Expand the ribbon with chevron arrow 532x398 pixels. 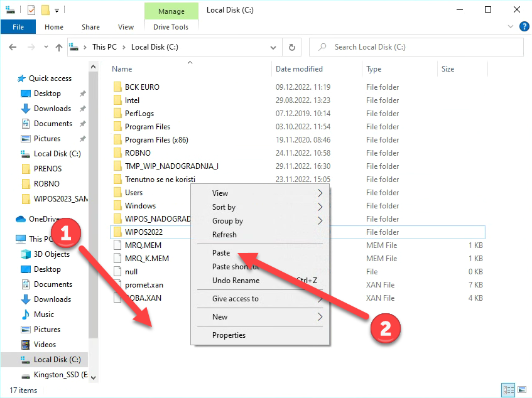[511, 27]
